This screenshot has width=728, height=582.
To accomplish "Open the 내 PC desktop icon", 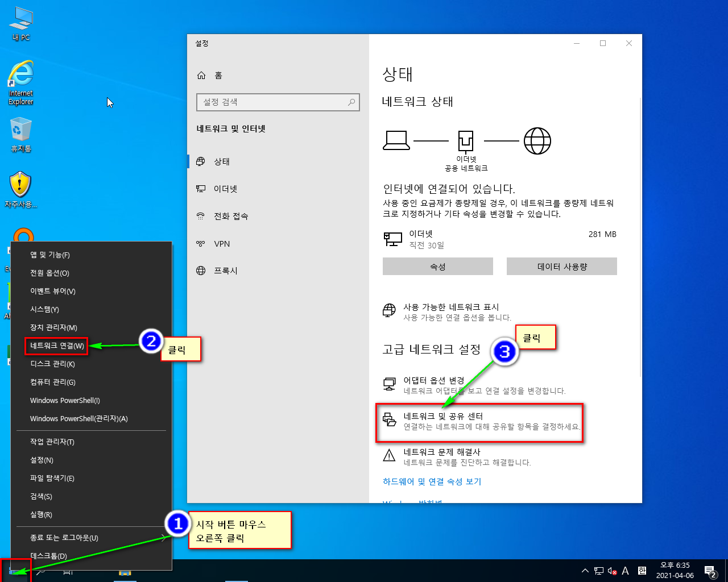I will [21, 23].
